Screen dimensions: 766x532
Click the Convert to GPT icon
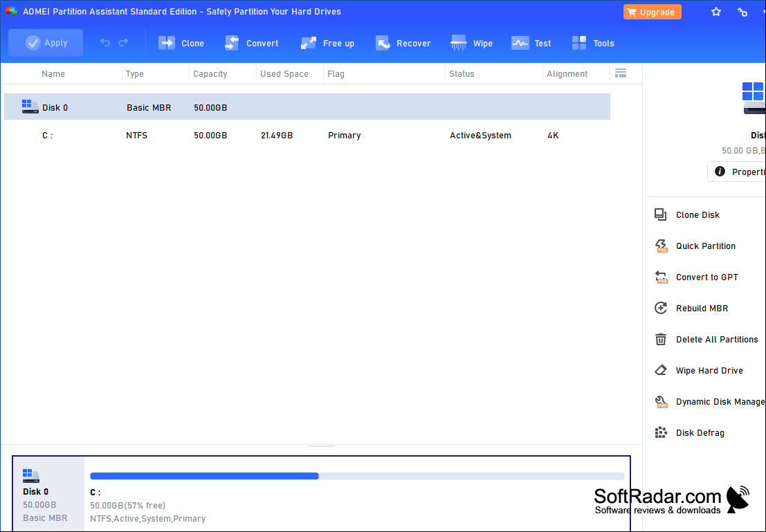coord(661,277)
